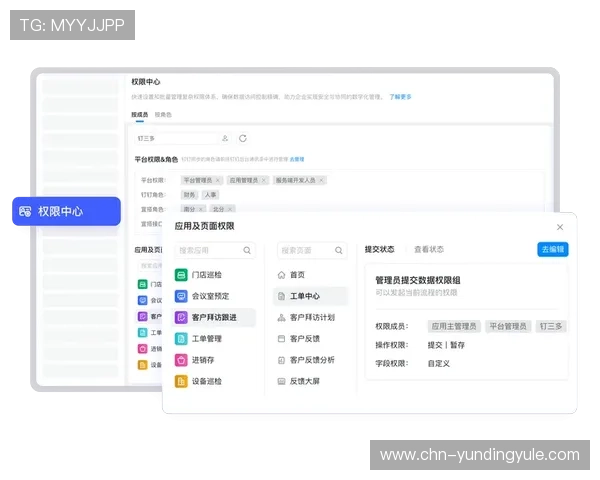Image resolution: width=600 pixels, height=480 pixels.
Task: Remove the 南分 tag via its x
Action: click(x=201, y=209)
